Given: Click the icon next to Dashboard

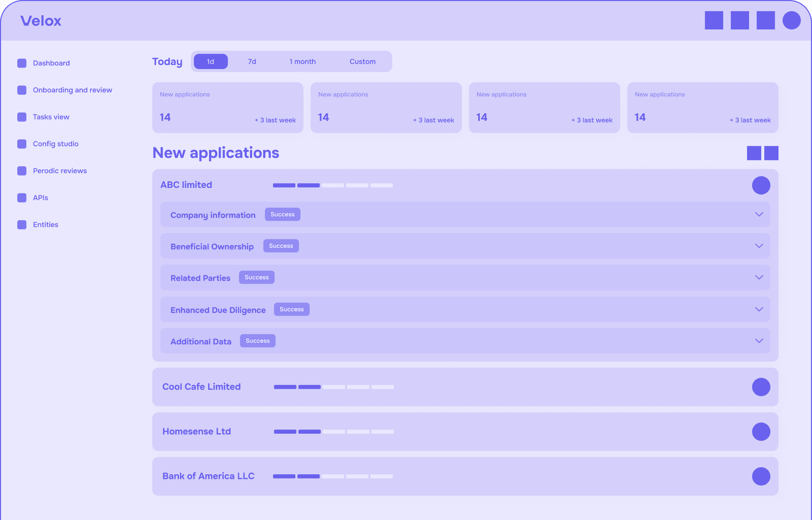Looking at the screenshot, I should (22, 63).
